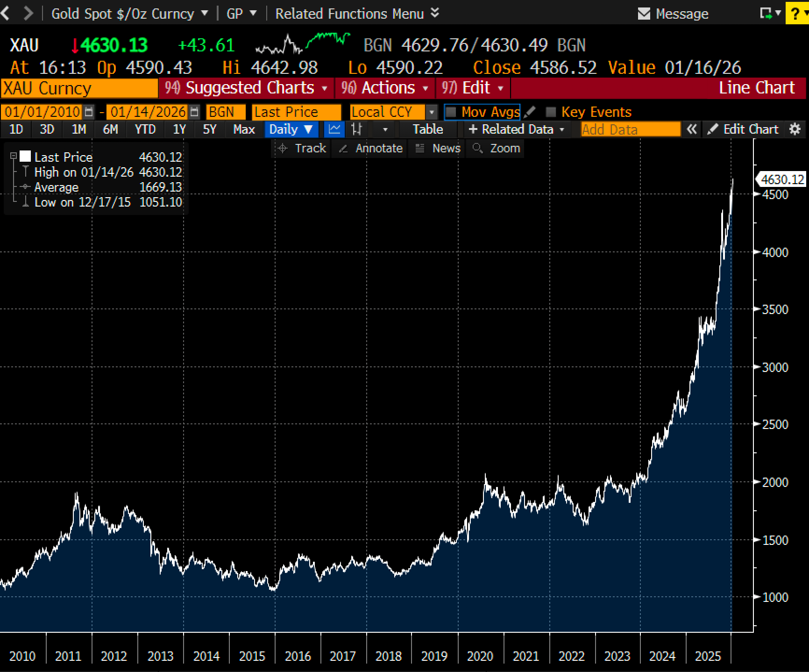Toggle the line chart display icon

(334, 129)
